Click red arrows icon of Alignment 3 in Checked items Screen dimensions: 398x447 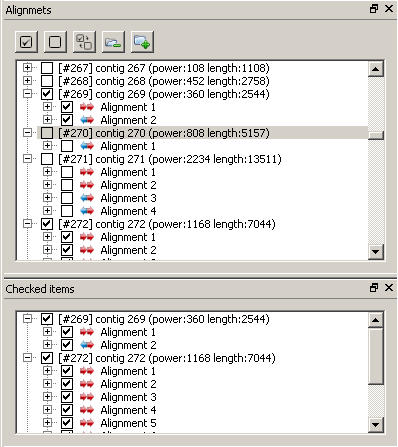[x=87, y=397]
